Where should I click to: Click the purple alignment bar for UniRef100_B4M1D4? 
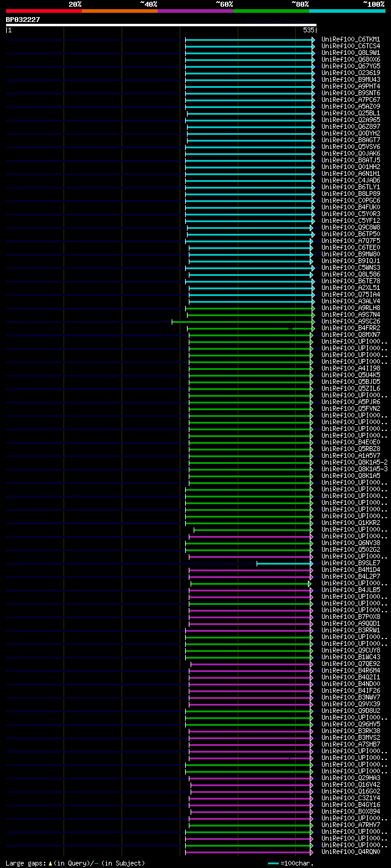250,570
